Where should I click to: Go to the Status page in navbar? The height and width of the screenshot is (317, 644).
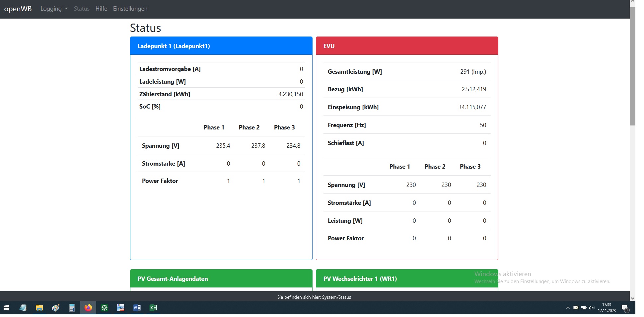pyautogui.click(x=82, y=9)
